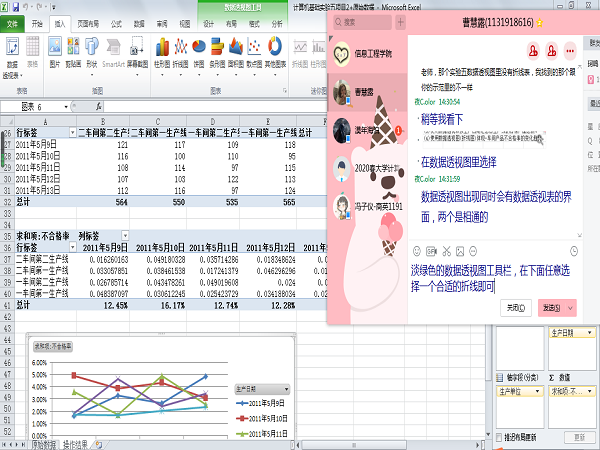Open the more options (…) button in chat header

coord(570,50)
